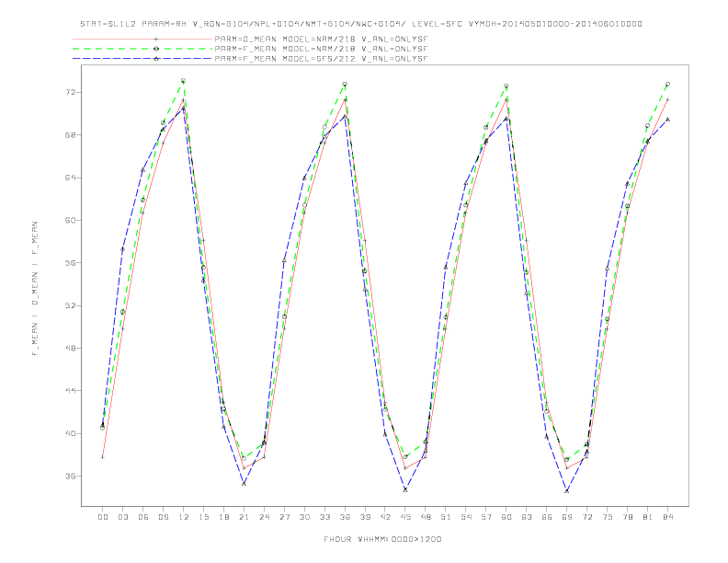The image size is (728, 563).
Task: Click x-axis tick label 33
Action: tap(324, 517)
